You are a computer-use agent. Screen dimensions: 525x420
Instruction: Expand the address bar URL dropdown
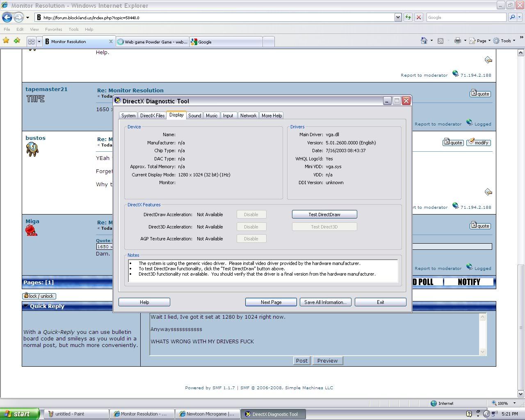point(398,17)
